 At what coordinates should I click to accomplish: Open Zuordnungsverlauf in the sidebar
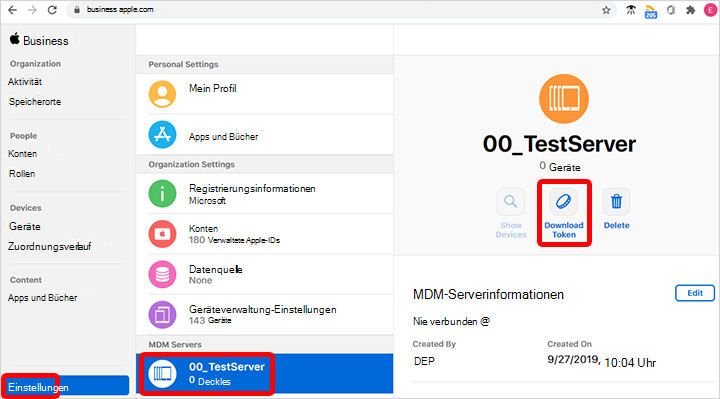[x=50, y=247]
